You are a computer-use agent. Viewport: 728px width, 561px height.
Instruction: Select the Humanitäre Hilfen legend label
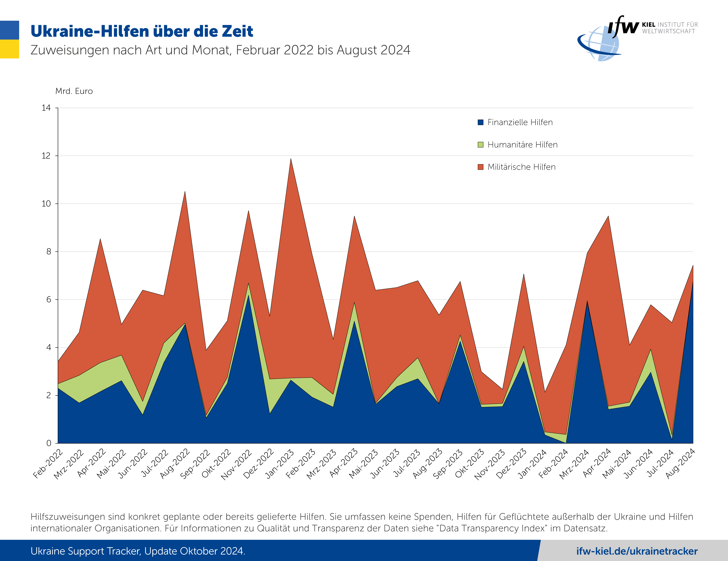(x=522, y=145)
